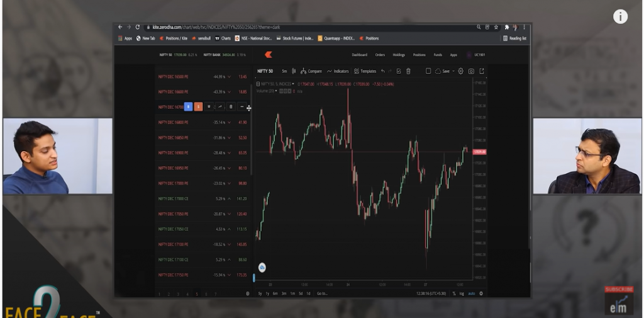Screen dimensions: 644x318
Task: Open the candlestick chart style selector
Action: pos(294,71)
